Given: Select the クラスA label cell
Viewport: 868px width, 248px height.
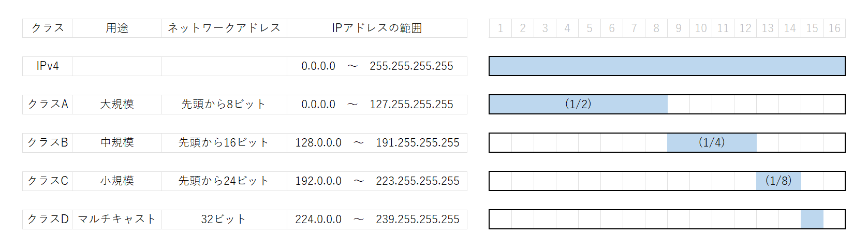Looking at the screenshot, I should point(48,105).
